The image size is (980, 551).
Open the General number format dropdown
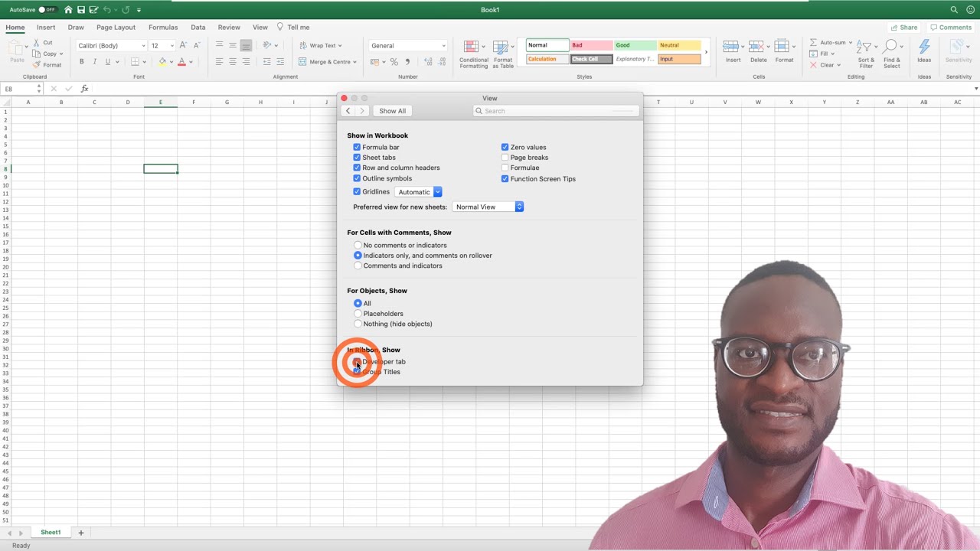point(407,46)
